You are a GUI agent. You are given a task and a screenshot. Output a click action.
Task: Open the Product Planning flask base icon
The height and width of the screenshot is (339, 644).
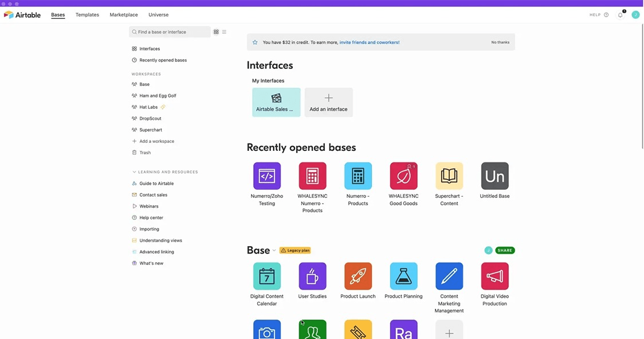click(403, 276)
